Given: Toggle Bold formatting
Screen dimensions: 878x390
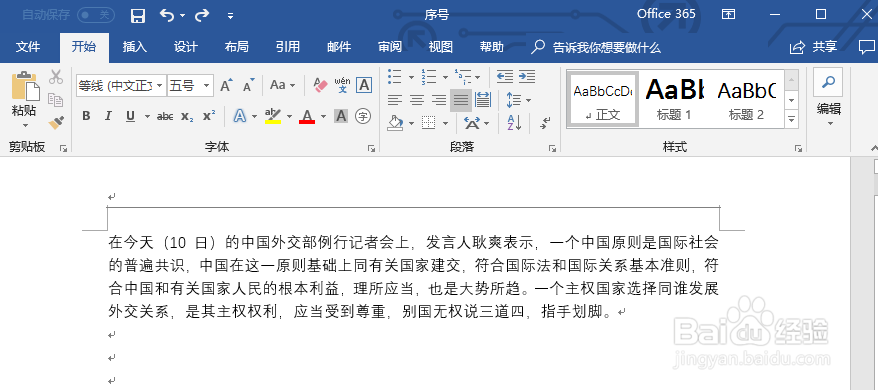Looking at the screenshot, I should coord(86,116).
